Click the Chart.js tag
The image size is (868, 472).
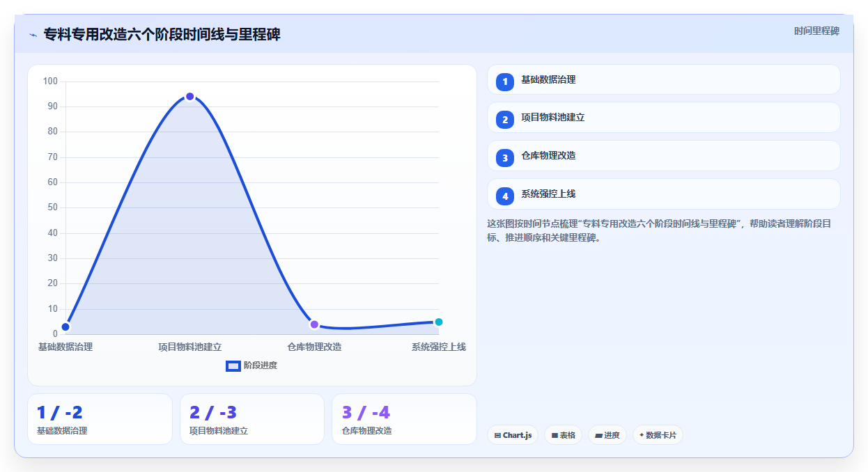513,435
